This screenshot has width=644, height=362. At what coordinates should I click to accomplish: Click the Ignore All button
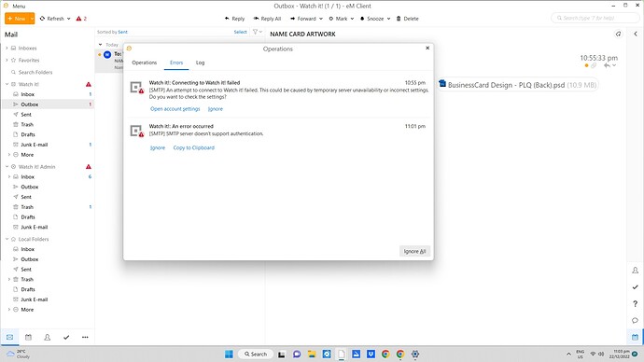click(414, 251)
